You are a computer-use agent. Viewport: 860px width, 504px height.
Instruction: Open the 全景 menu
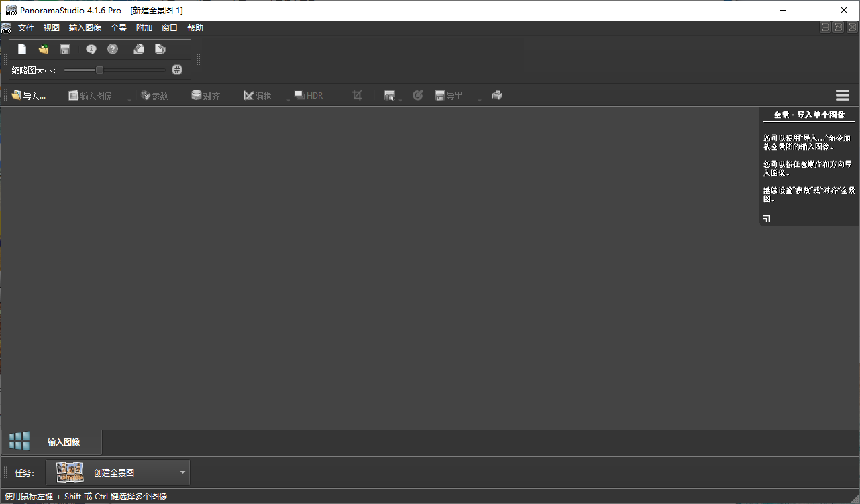click(x=118, y=27)
